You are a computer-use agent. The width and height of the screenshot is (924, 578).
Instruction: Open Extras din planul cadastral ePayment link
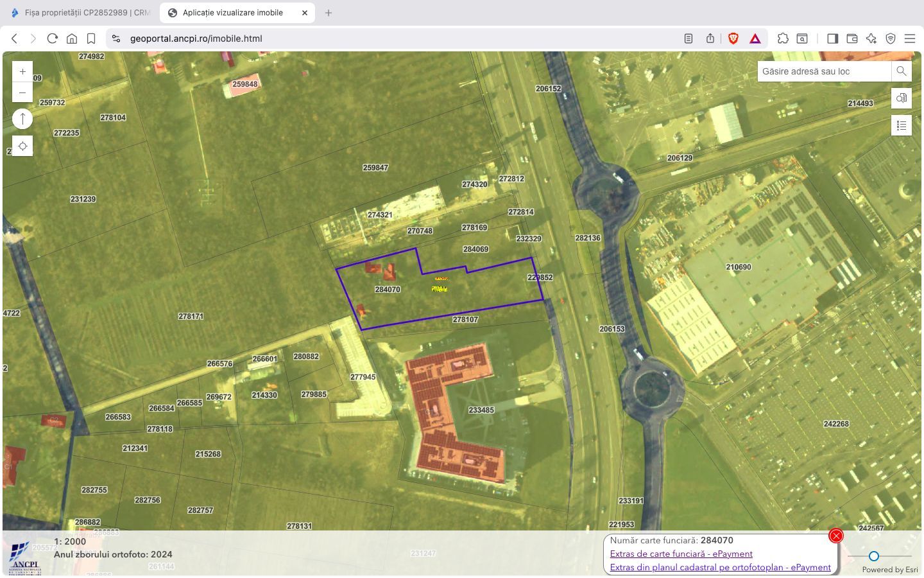coord(720,567)
